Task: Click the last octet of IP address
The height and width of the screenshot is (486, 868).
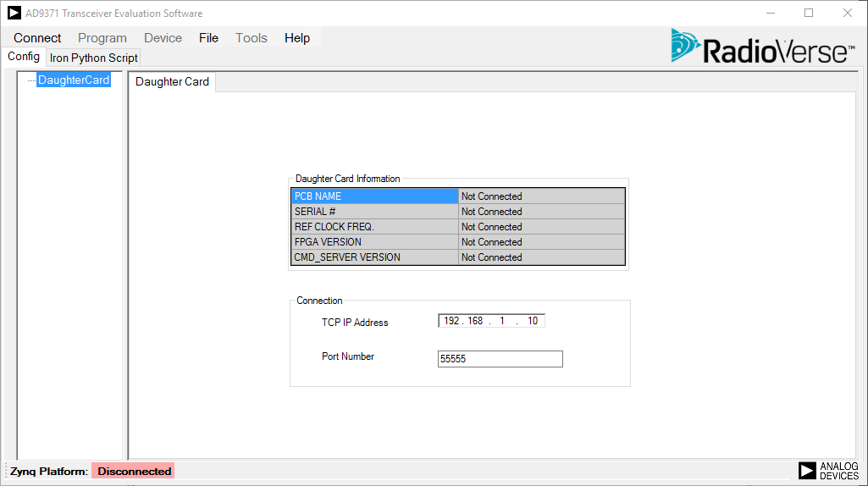Action: click(533, 321)
